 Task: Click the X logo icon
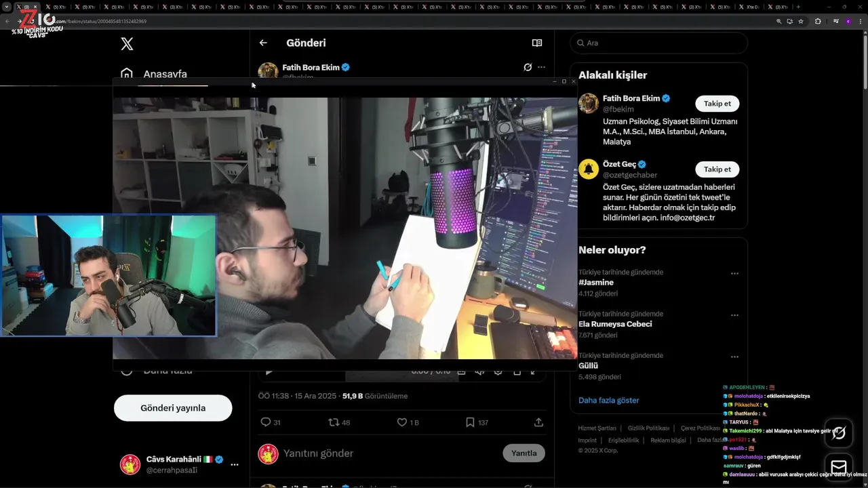pos(127,44)
